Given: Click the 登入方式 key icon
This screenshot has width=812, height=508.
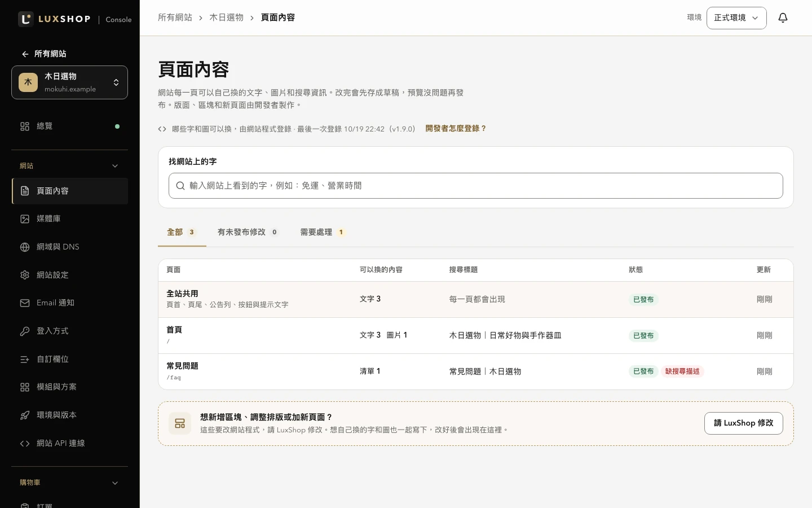Looking at the screenshot, I should (25, 331).
